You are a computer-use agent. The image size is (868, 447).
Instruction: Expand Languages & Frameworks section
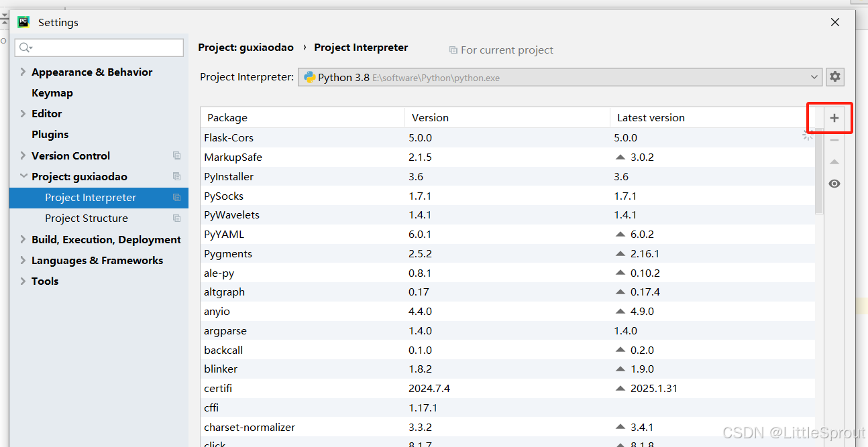point(23,261)
